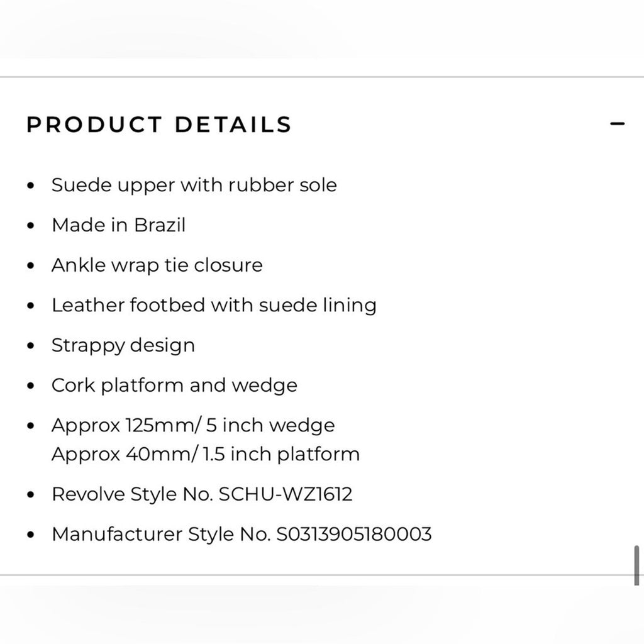Click the Cork platform and wedge line

pyautogui.click(x=174, y=385)
